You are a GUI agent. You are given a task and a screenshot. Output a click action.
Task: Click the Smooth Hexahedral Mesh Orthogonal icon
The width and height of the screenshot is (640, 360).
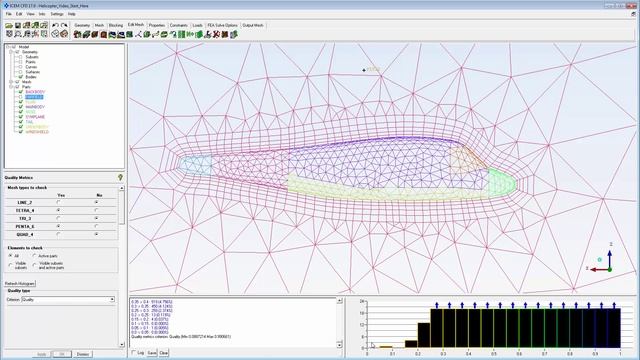coord(120,35)
